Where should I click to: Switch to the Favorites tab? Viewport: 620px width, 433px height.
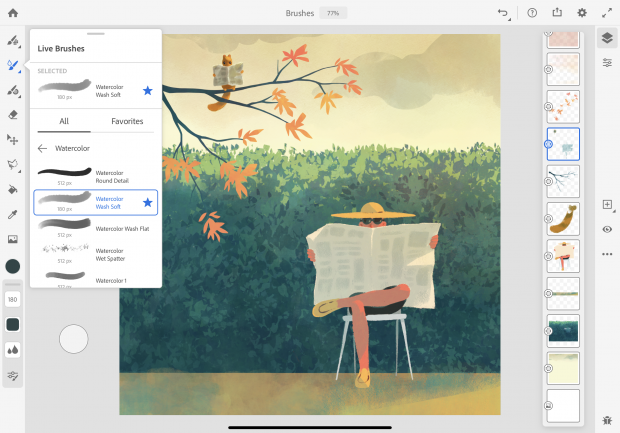coord(126,122)
